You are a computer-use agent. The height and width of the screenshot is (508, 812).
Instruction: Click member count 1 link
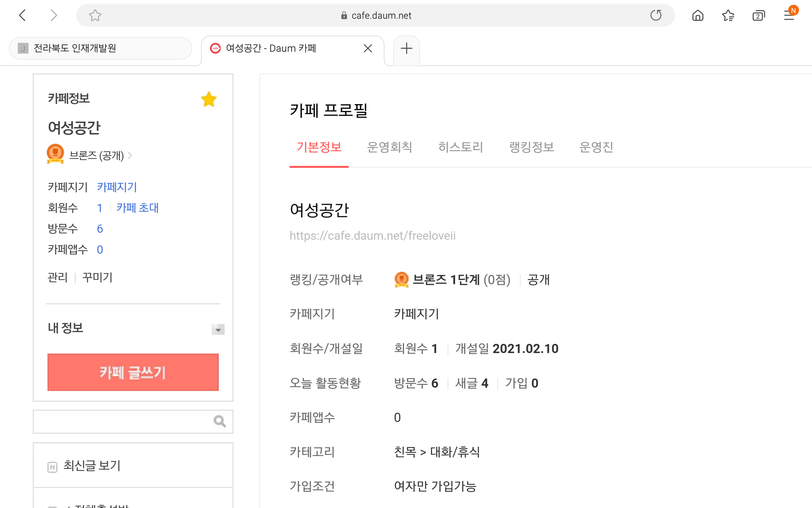[x=100, y=208]
